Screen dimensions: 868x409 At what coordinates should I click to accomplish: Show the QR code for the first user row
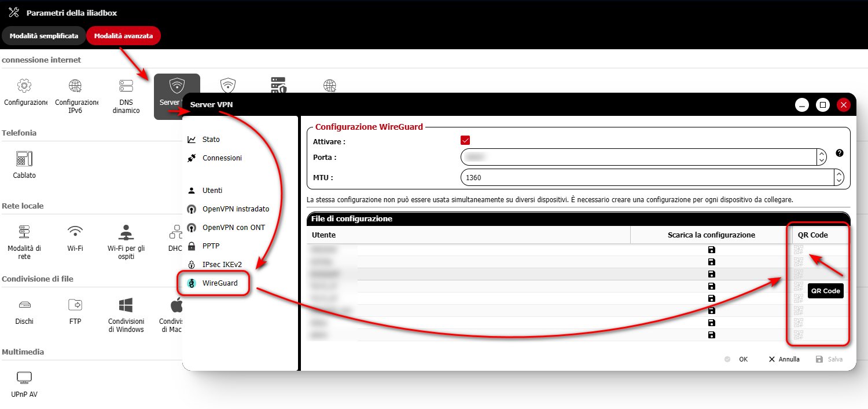click(x=799, y=250)
